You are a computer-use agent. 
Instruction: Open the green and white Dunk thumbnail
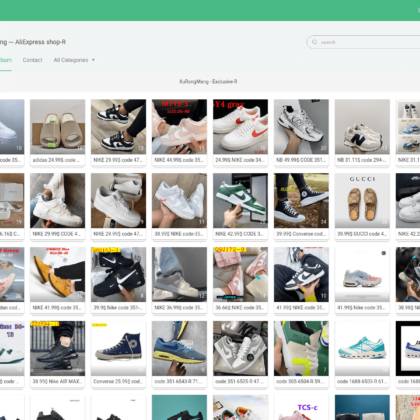(x=240, y=200)
